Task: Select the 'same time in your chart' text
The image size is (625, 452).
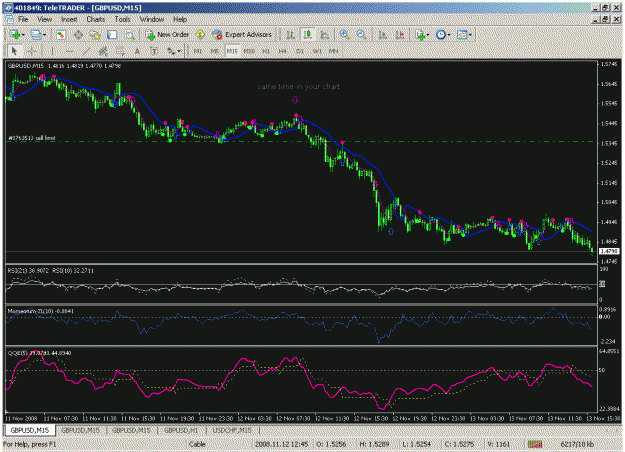Action: pyautogui.click(x=299, y=86)
